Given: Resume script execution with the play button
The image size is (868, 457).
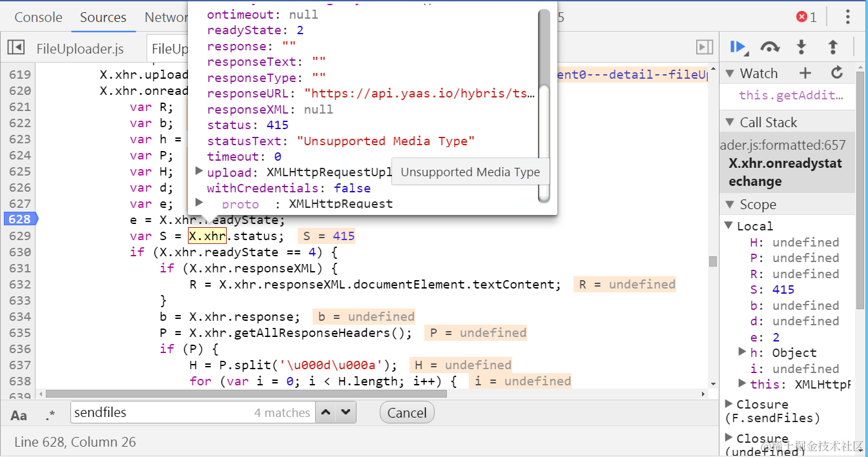Looking at the screenshot, I should [738, 47].
